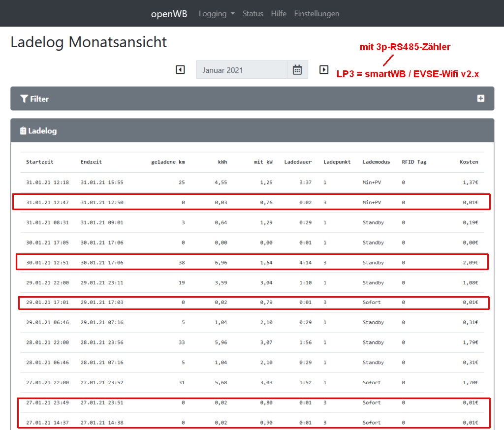The width and height of the screenshot is (504, 430).
Task: Click the Ladelog panel header
Action: (x=42, y=131)
